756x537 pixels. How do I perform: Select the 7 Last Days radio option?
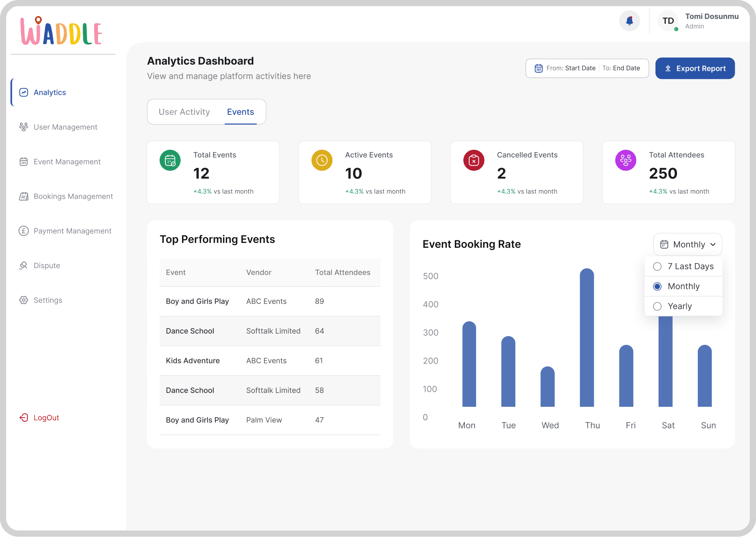[657, 267]
